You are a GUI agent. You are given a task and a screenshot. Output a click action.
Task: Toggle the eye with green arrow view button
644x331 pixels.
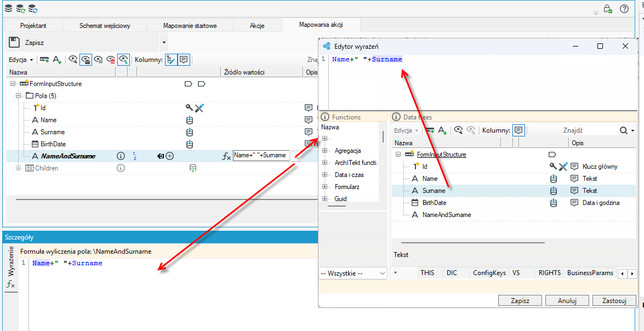pos(124,60)
